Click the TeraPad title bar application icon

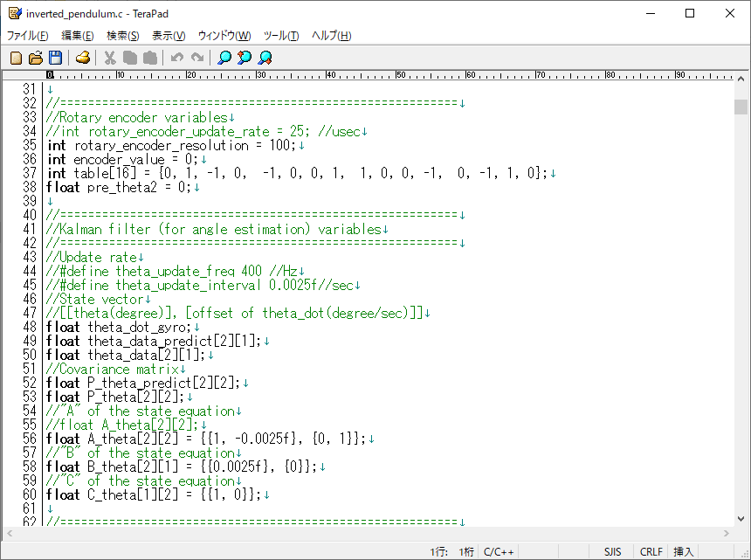pos(15,13)
